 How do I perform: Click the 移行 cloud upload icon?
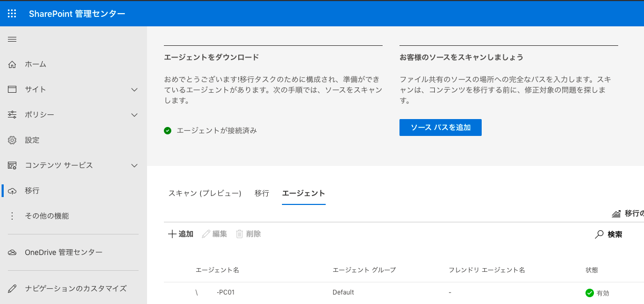click(x=12, y=191)
